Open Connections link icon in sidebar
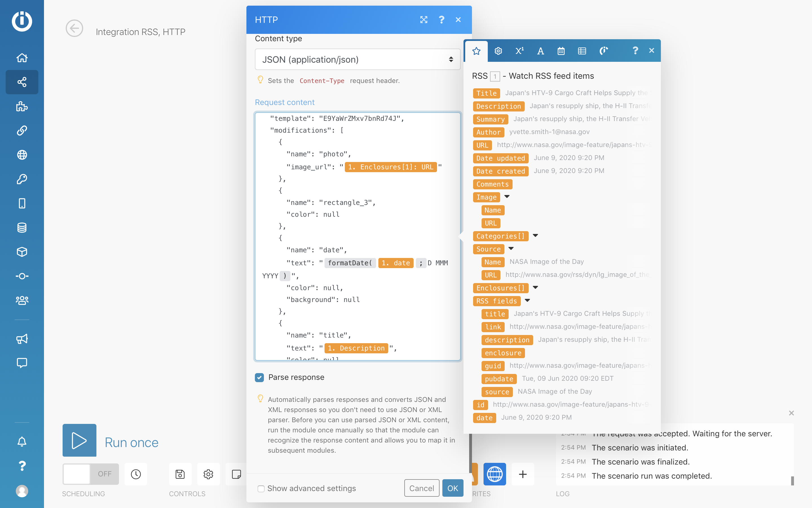This screenshot has height=508, width=812. click(22, 130)
